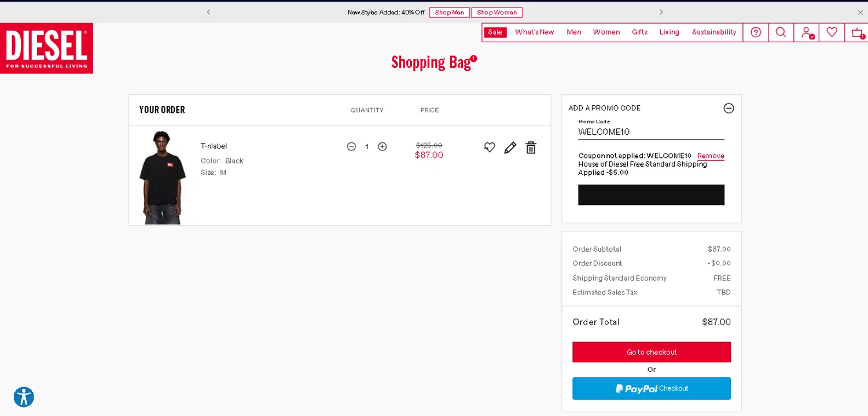Open the Living menu

click(669, 32)
